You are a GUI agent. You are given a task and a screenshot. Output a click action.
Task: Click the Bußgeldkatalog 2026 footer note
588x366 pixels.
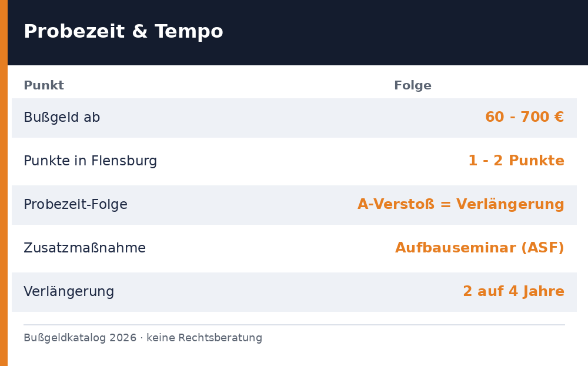pos(80,338)
